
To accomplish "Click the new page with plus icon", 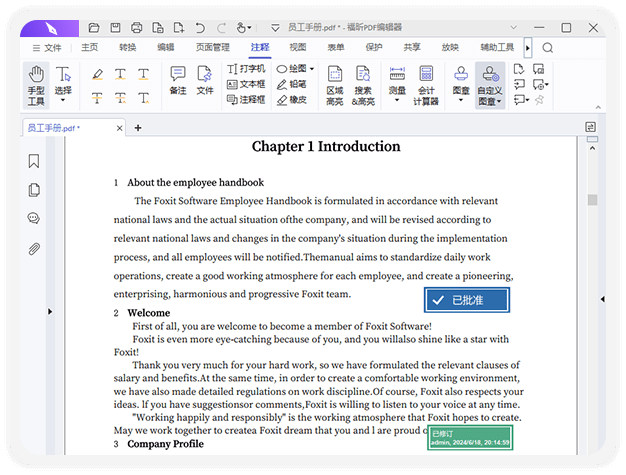I will [x=179, y=28].
